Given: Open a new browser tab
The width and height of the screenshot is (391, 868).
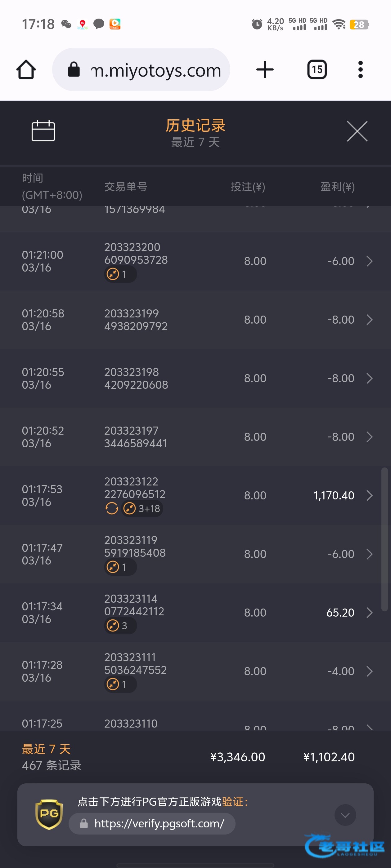Looking at the screenshot, I should coord(265,70).
